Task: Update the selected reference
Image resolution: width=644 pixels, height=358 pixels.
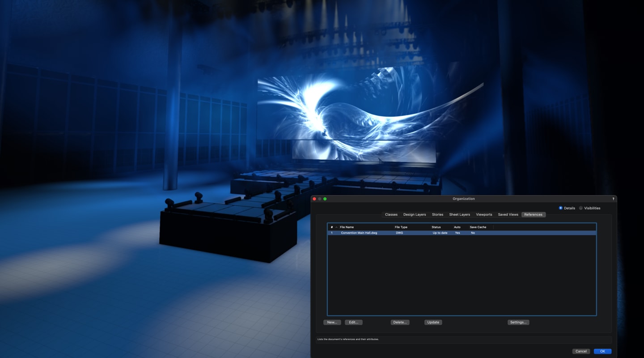Action: [433, 322]
